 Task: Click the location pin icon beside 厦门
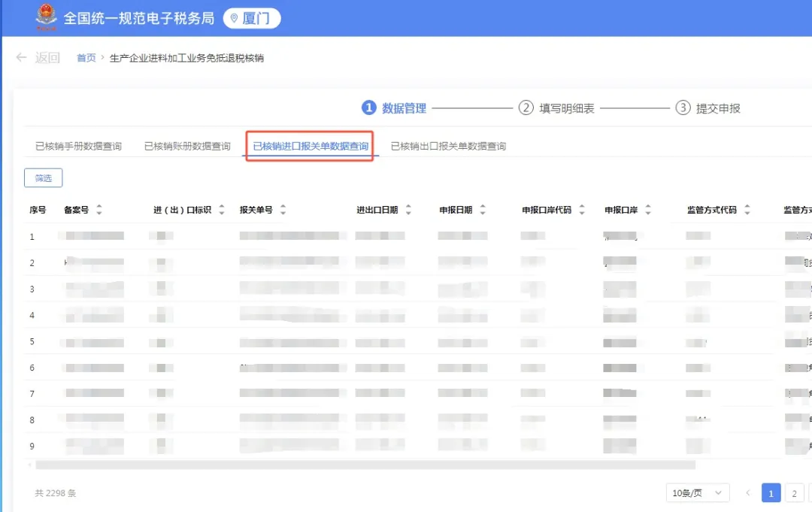pyautogui.click(x=234, y=17)
